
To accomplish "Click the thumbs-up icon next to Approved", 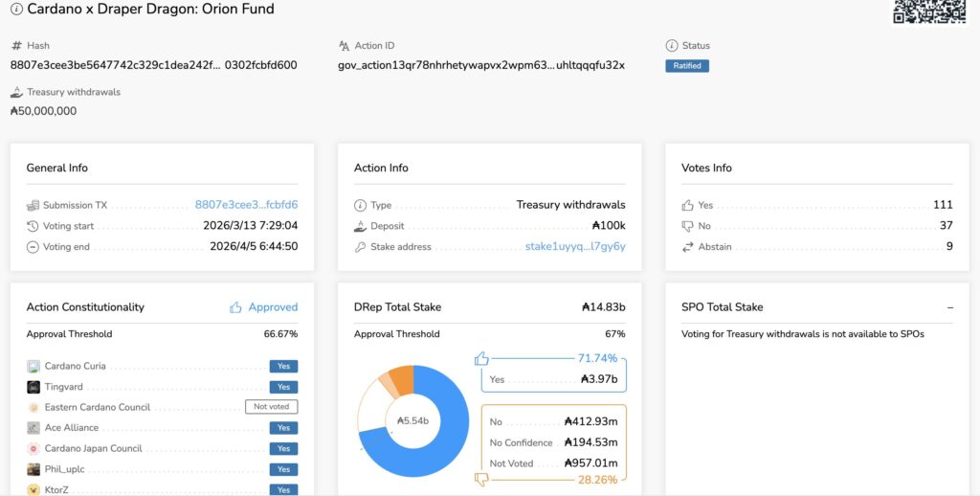I will click(x=235, y=307).
